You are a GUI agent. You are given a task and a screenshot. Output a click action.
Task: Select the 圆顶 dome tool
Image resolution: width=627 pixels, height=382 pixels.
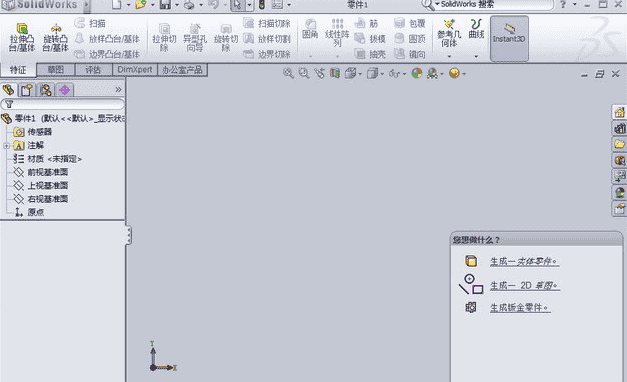tap(409, 39)
